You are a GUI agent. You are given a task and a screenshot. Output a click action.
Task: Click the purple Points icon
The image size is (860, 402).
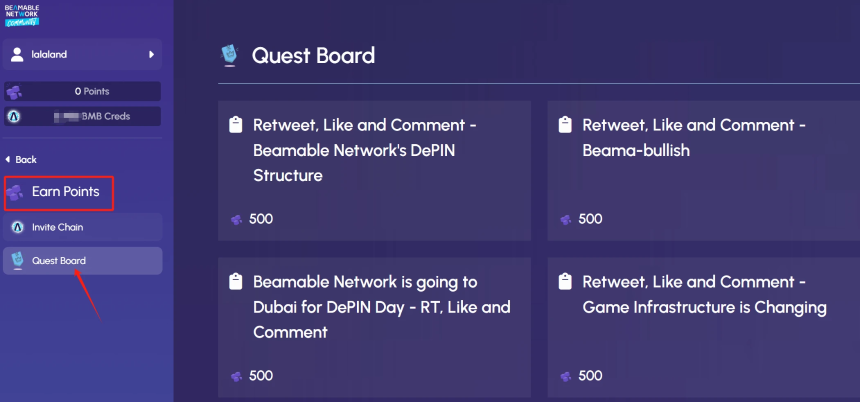tap(14, 91)
